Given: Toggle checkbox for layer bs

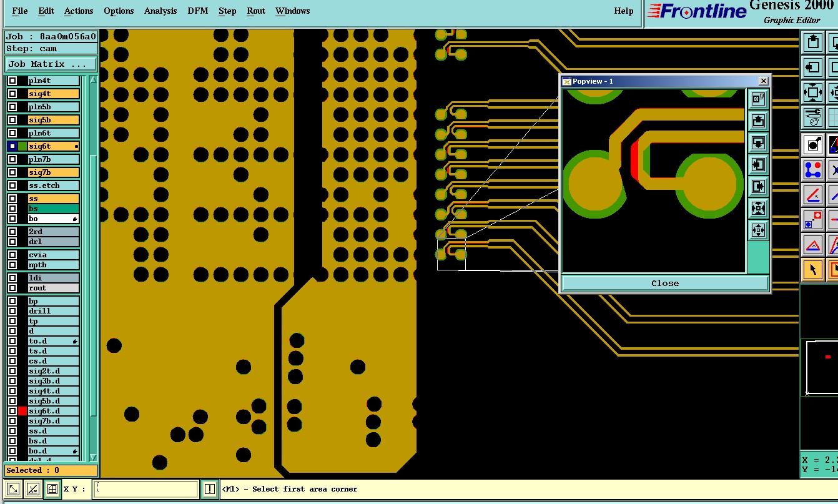Looking at the screenshot, I should tap(12, 209).
